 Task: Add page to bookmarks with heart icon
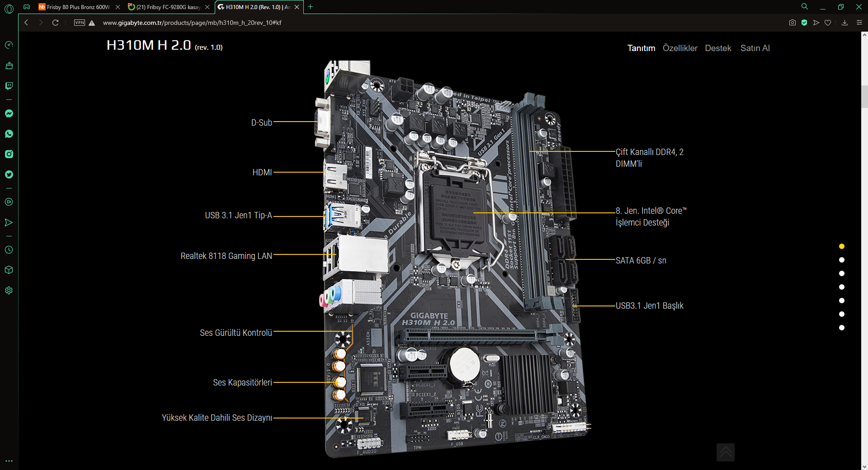(x=828, y=23)
